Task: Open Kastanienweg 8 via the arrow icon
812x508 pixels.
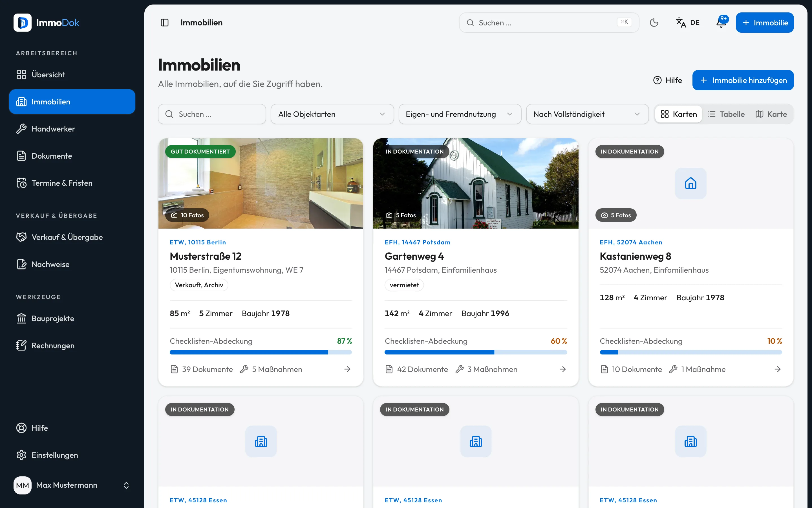Action: [x=777, y=369]
